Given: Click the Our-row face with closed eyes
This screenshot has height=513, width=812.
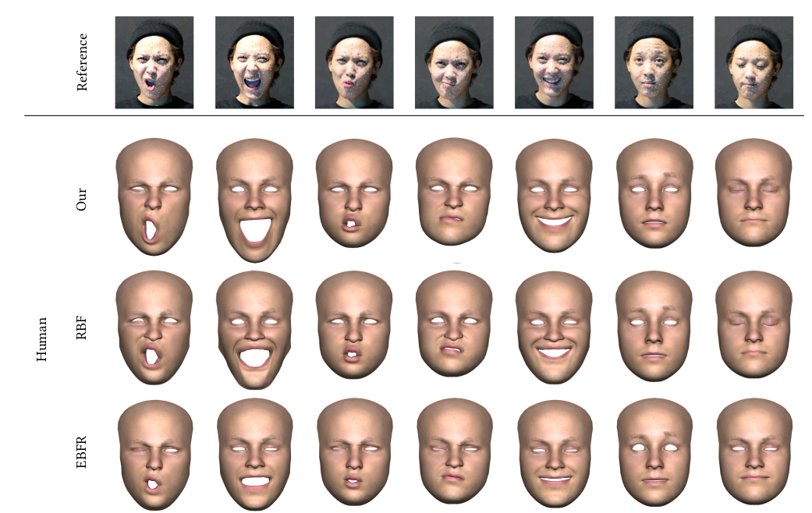Looking at the screenshot, I should point(753,192).
